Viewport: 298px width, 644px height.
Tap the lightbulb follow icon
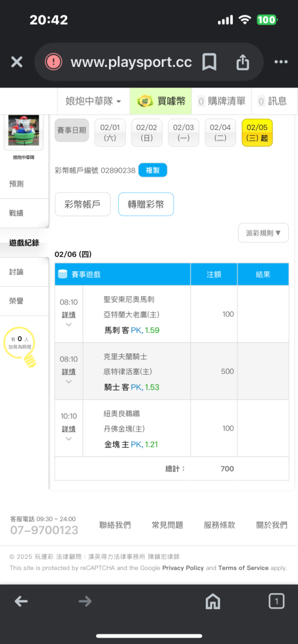[x=19, y=346]
